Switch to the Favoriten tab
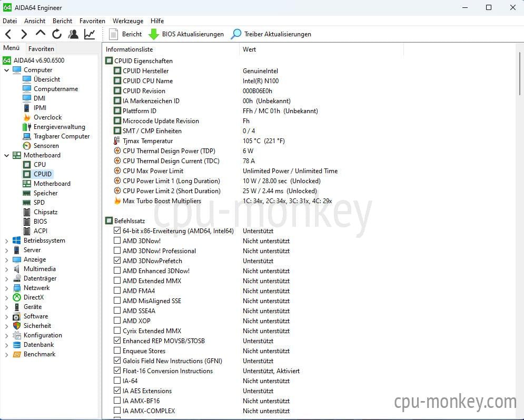524x420 pixels. coord(41,49)
